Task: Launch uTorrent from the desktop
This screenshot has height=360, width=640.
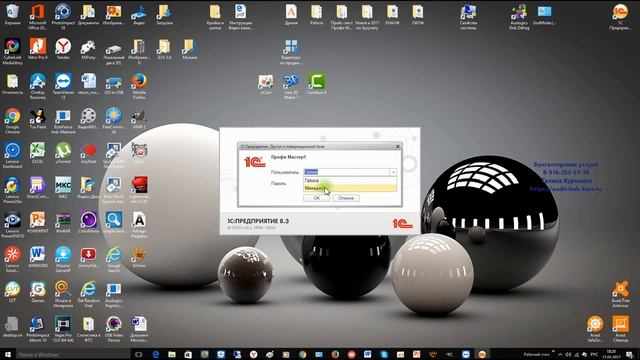Action: pyautogui.click(x=63, y=153)
